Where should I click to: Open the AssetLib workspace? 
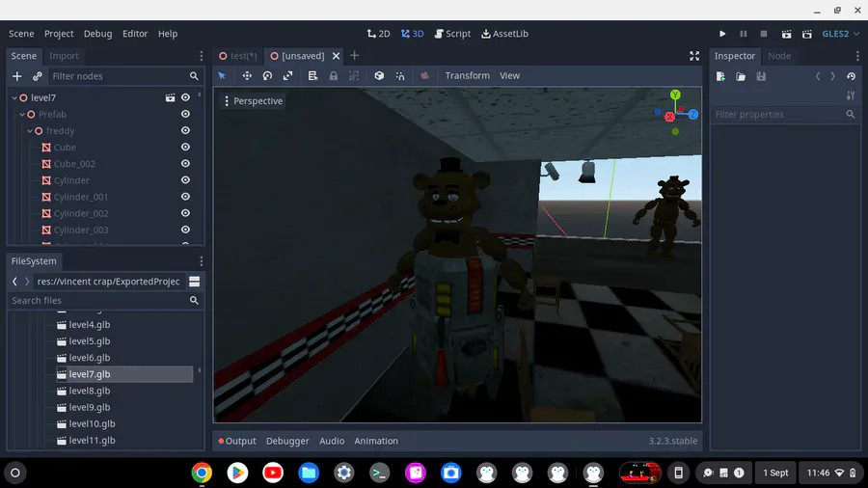[504, 34]
